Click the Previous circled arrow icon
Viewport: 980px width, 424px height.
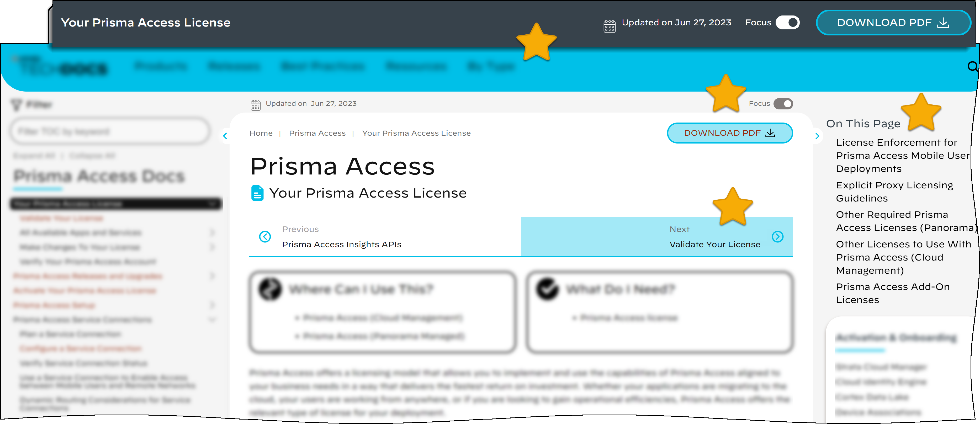pyautogui.click(x=265, y=236)
